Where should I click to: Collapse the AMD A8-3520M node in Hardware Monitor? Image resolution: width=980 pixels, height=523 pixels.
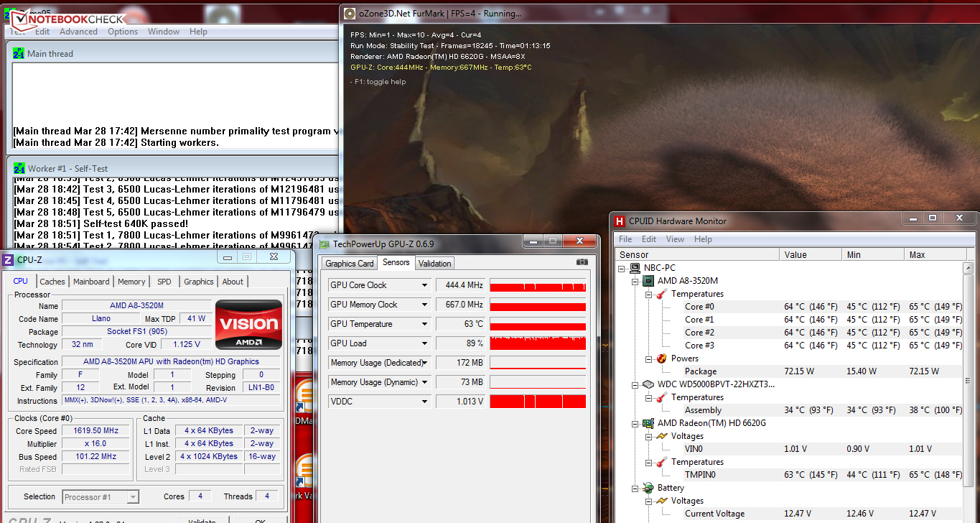(x=635, y=281)
